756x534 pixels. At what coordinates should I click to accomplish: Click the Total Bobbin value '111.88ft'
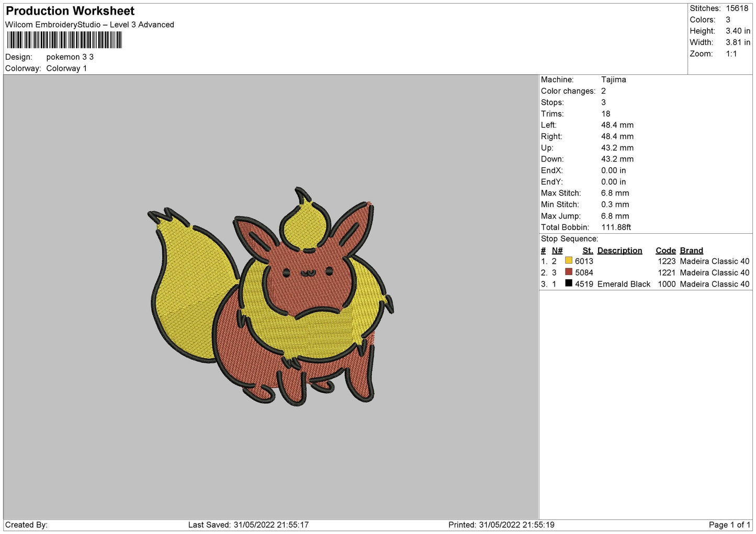(616, 228)
